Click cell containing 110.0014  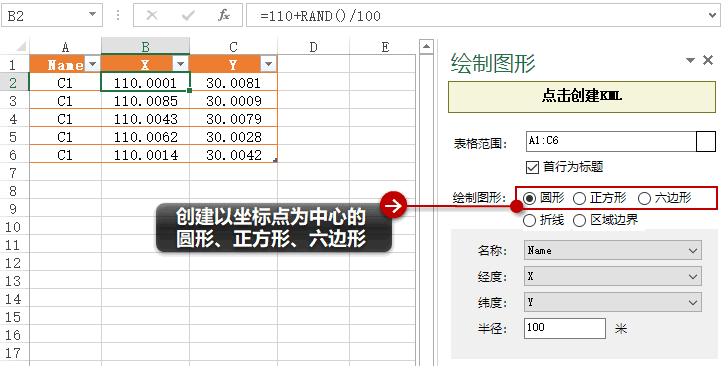(x=145, y=155)
